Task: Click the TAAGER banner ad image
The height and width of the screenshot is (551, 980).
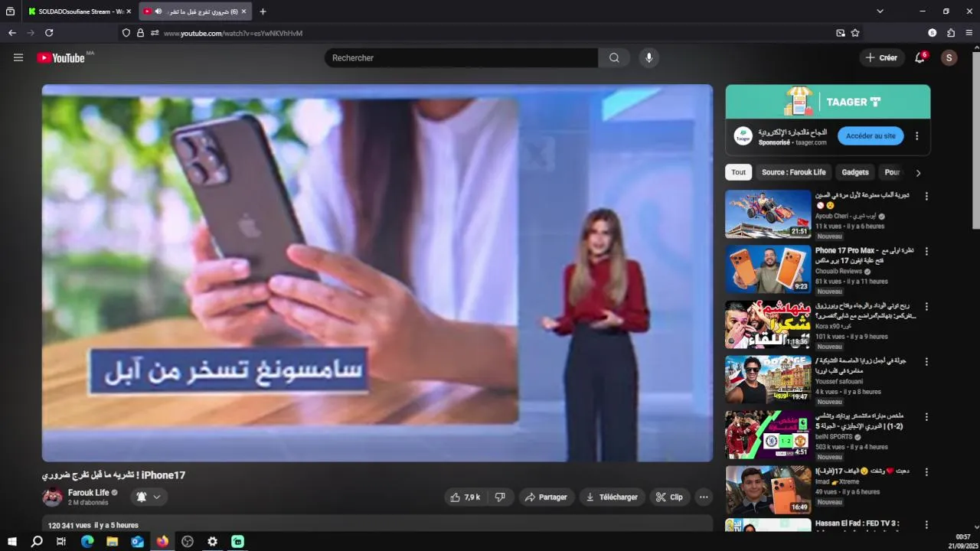Action: [828, 102]
